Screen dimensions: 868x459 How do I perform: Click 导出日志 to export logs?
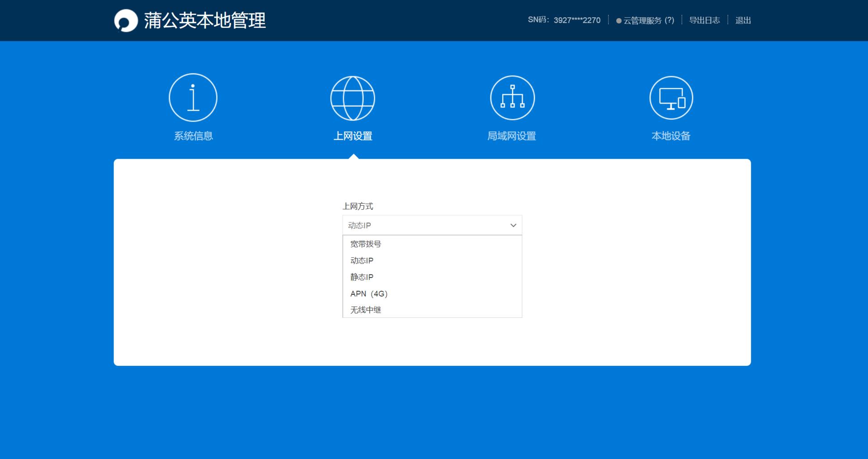(704, 20)
